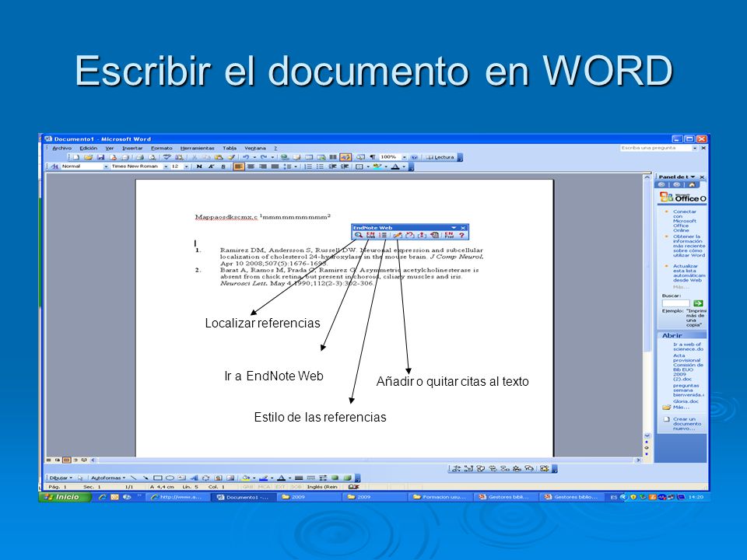Click the task pane home icon
The width and height of the screenshot is (747, 560).
tap(692, 185)
